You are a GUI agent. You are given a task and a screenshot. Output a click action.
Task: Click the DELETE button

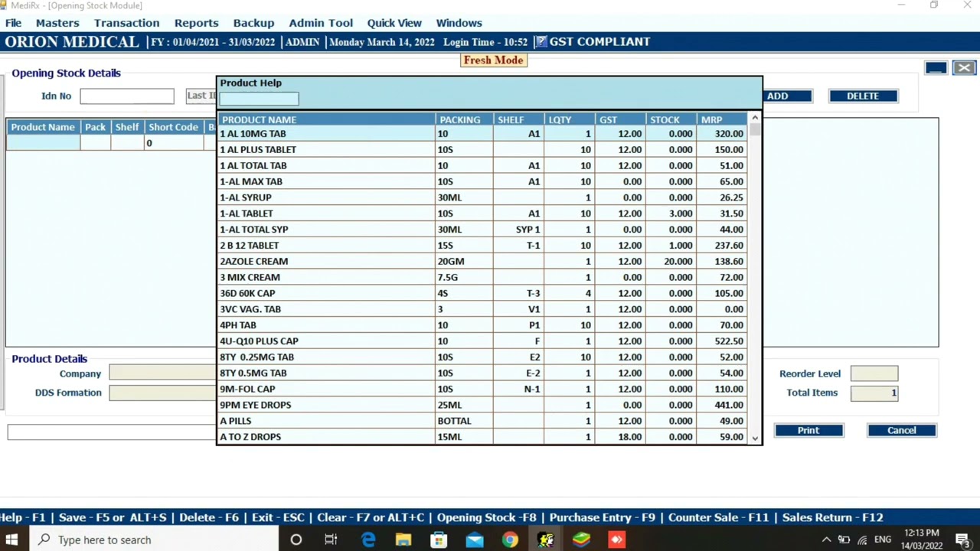[x=863, y=96]
